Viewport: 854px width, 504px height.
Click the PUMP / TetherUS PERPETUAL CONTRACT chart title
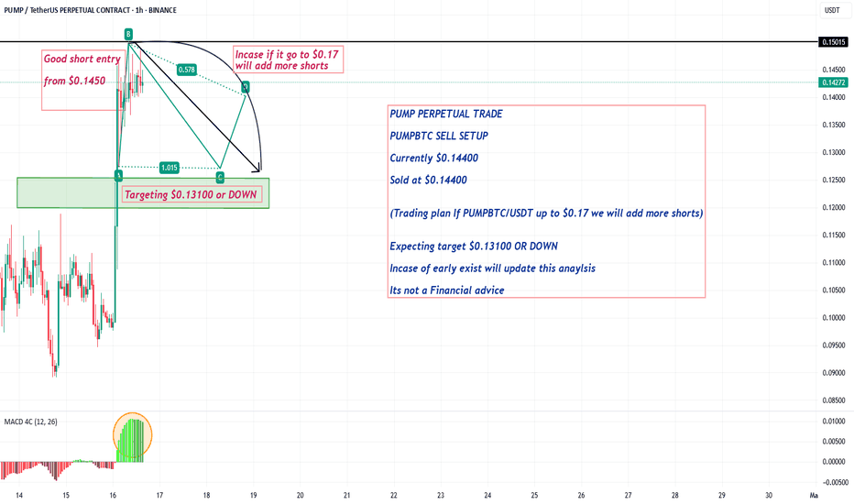pos(91,10)
